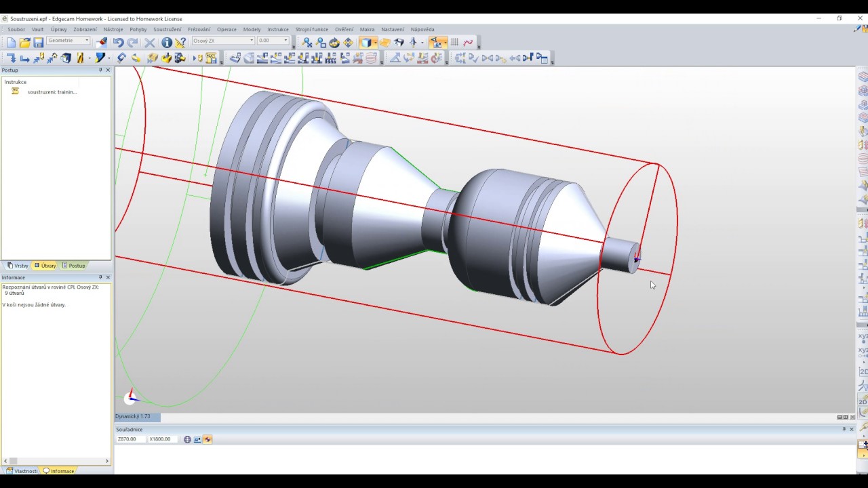Click the rapid move down arrow icon
This screenshot has width=868, height=488.
[x=11, y=58]
